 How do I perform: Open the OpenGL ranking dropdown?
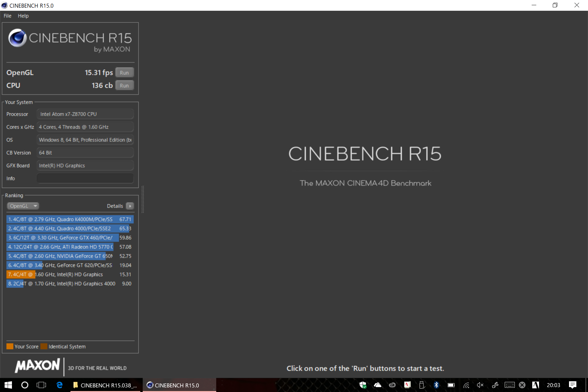(x=23, y=206)
